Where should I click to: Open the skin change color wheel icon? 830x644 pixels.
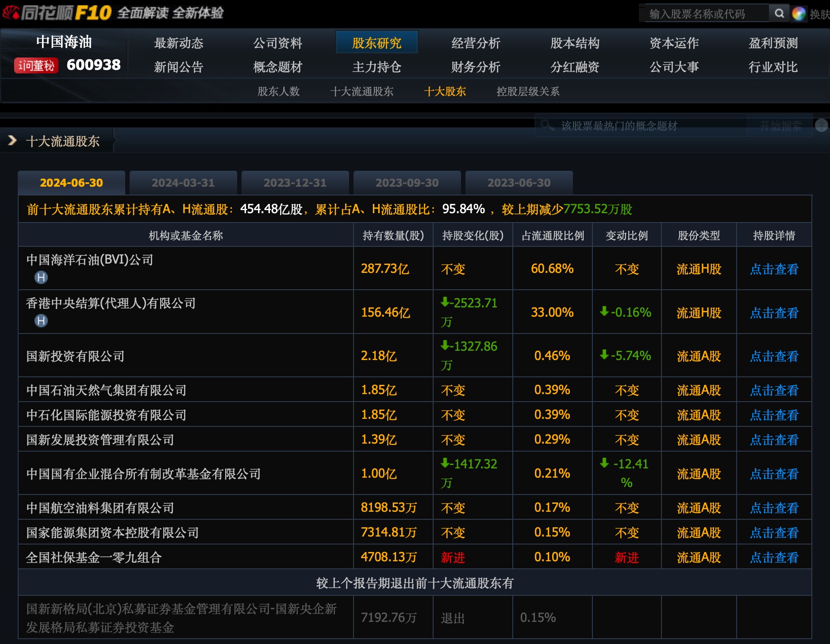tap(799, 14)
